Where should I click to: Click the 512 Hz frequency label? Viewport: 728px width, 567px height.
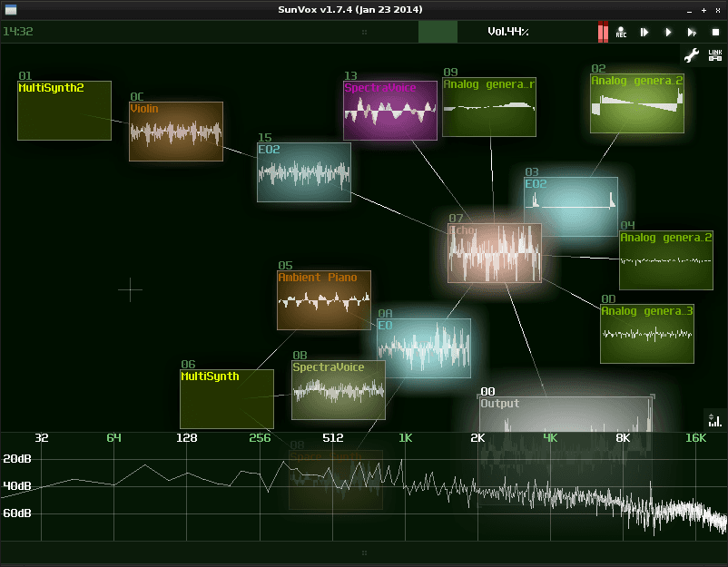(333, 437)
